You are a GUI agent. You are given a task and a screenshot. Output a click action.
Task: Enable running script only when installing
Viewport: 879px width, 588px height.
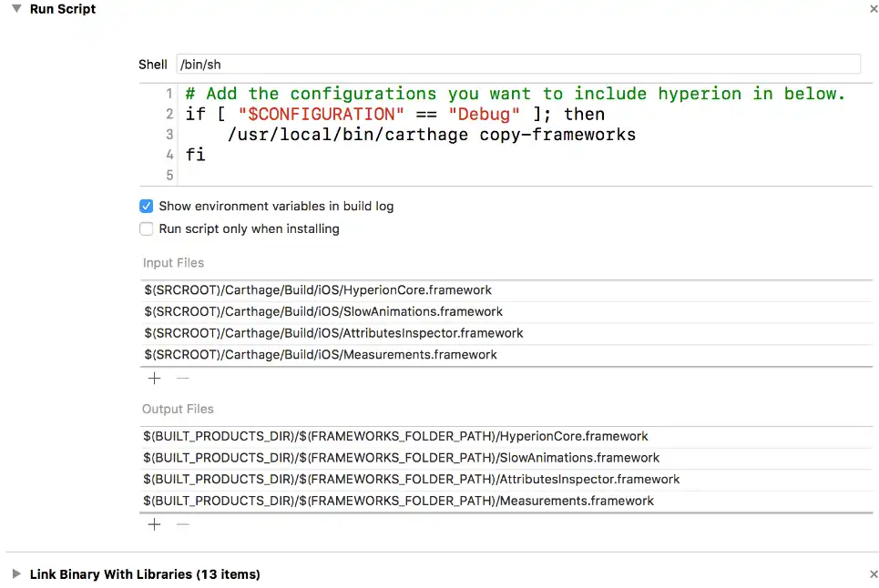click(146, 228)
